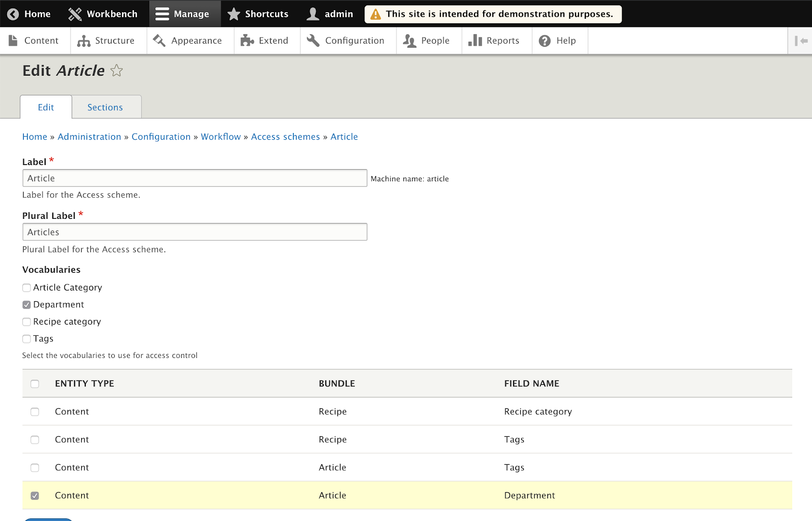Screen dimensions: 812x521
Task: Open the Reports menu item
Action: tap(497, 41)
